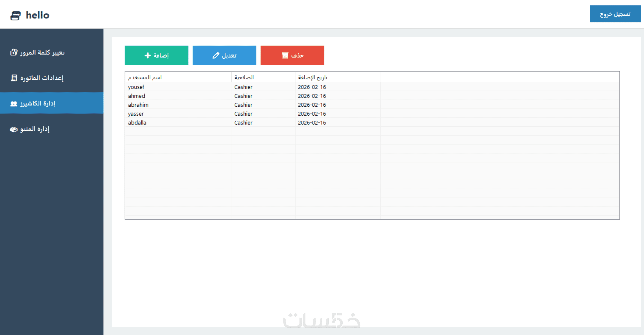Image resolution: width=644 pixels, height=335 pixels.
Task: Click the pencil icon on edit button
Action: click(216, 55)
